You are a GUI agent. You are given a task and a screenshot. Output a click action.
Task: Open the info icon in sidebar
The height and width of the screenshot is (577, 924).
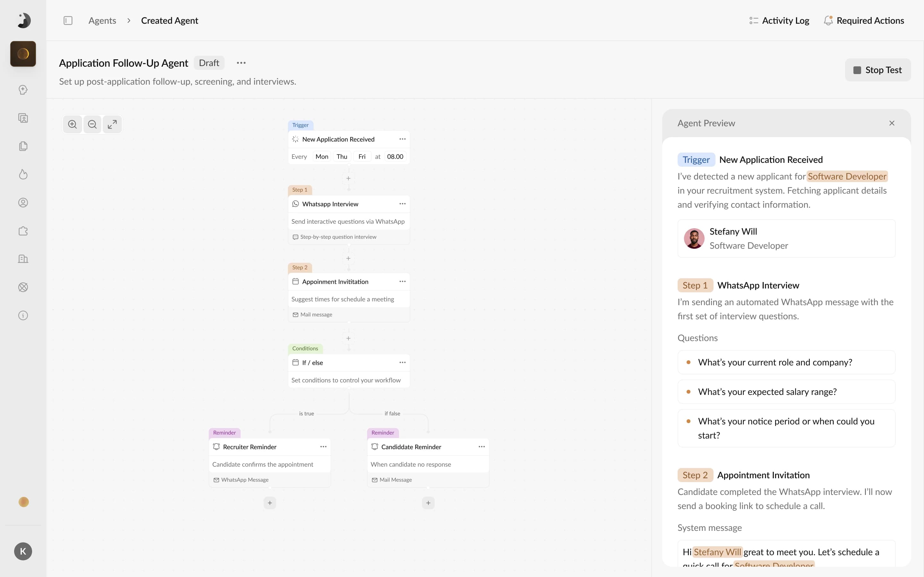pos(23,316)
